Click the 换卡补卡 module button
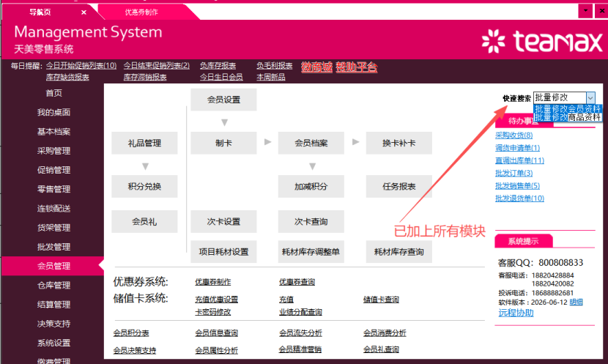The image size is (608, 364). tap(399, 143)
